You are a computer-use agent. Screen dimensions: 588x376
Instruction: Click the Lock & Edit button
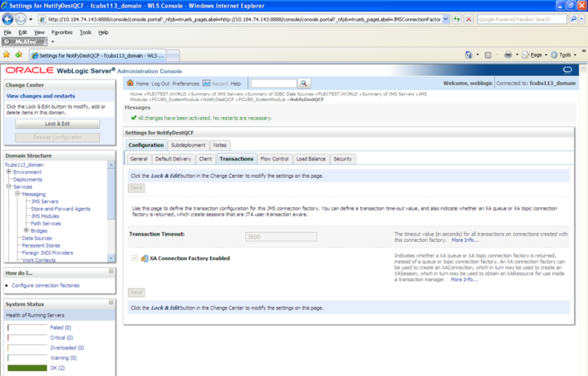(x=57, y=124)
